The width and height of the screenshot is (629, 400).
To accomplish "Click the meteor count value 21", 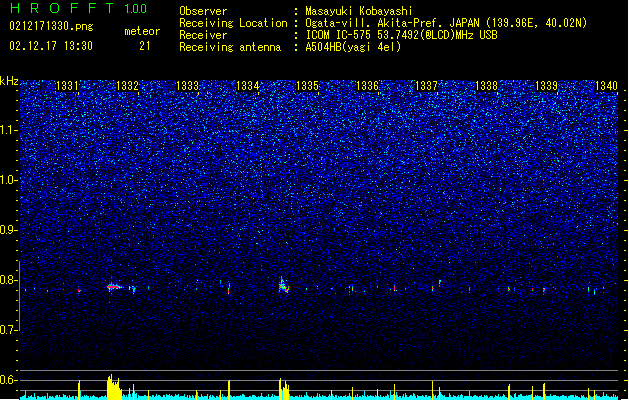I will click(145, 46).
